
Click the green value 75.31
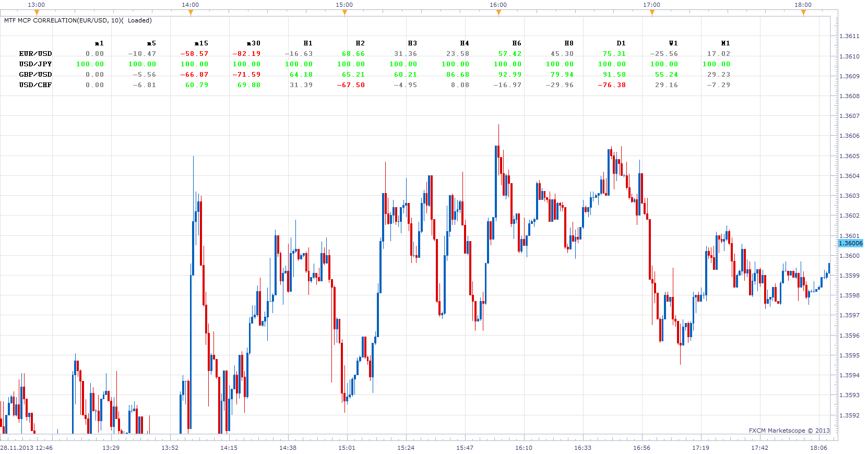tap(614, 54)
